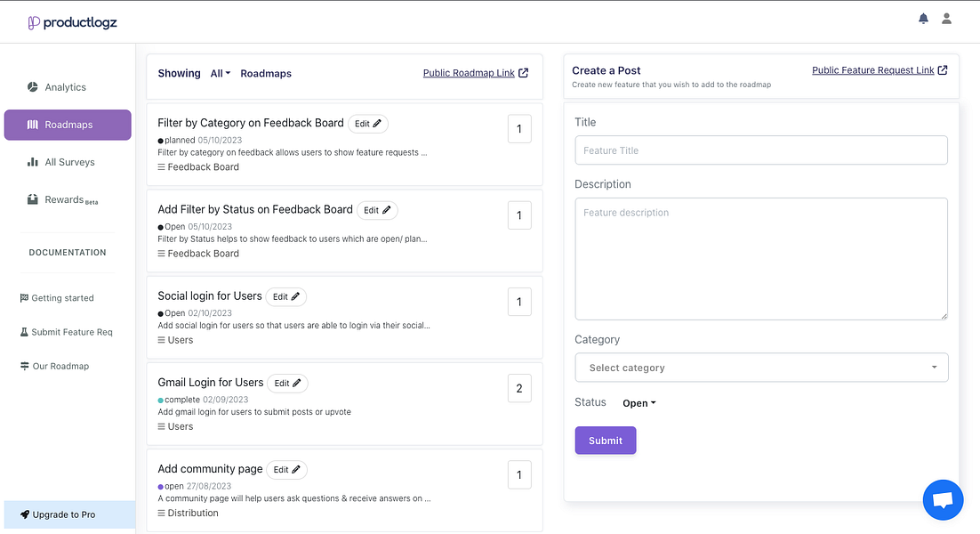
Task: Go to Analytics in the sidebar
Action: 66,87
